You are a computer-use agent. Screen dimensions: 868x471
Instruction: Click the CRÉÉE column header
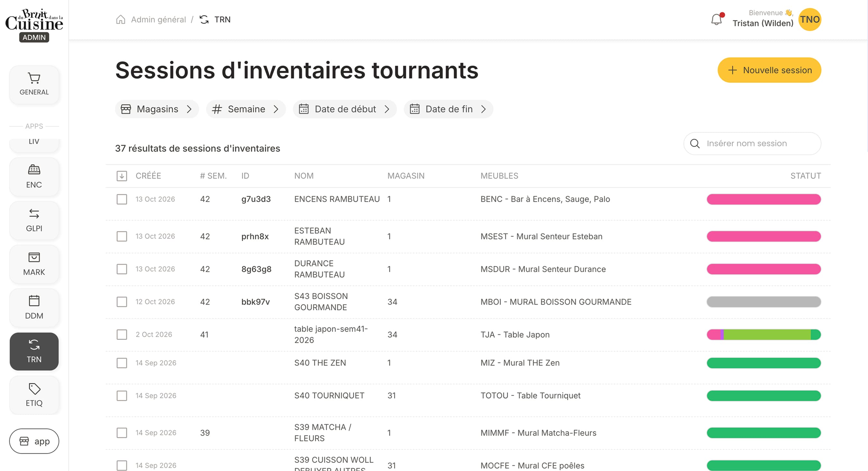click(x=148, y=176)
